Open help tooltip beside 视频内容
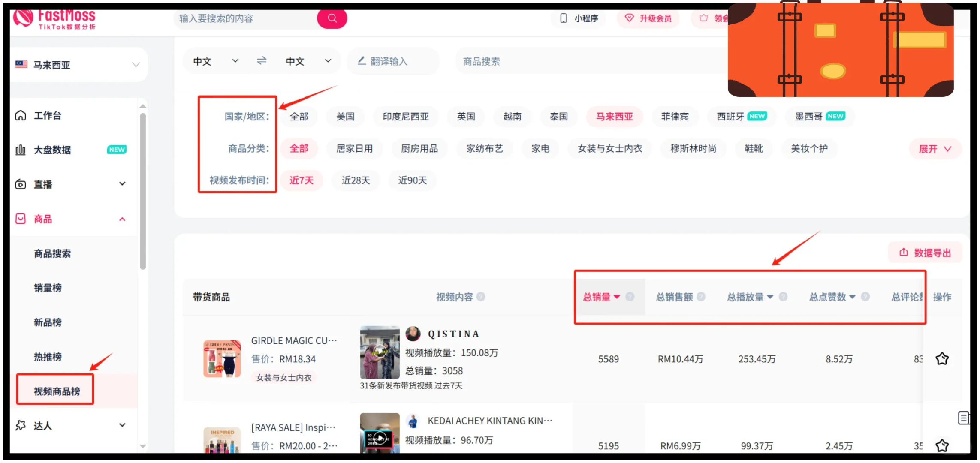 (481, 297)
